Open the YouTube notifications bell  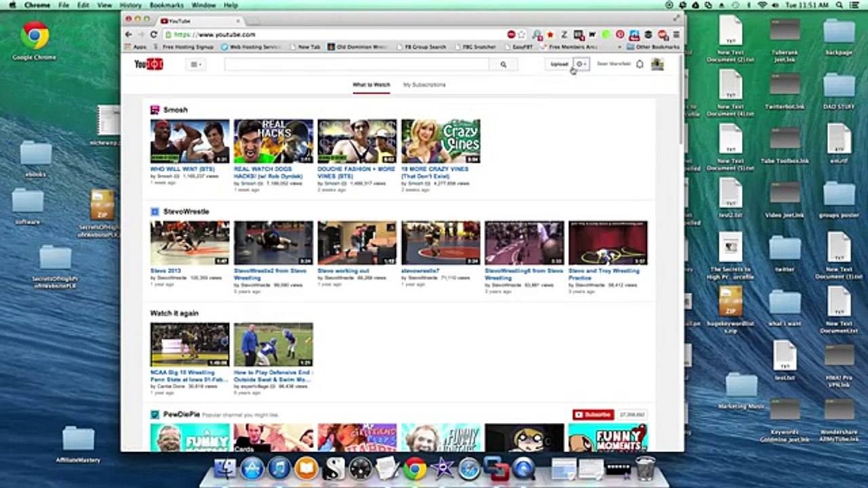[639, 64]
